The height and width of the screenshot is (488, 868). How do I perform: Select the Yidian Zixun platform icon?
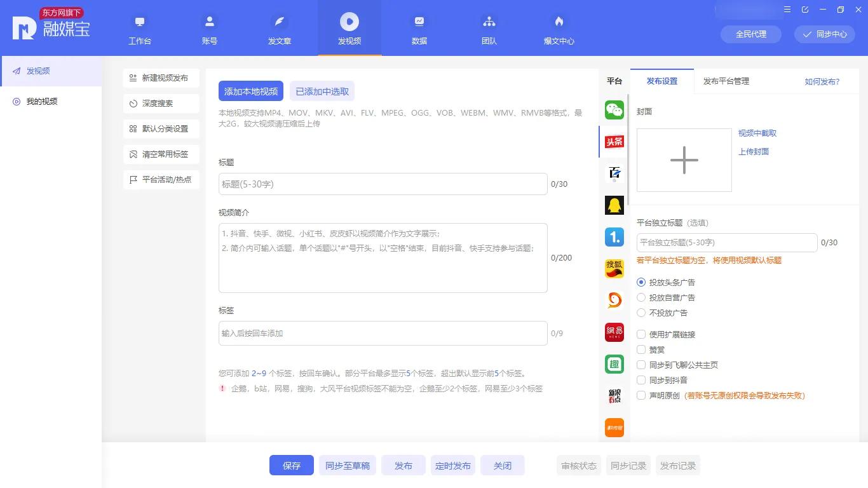click(614, 236)
